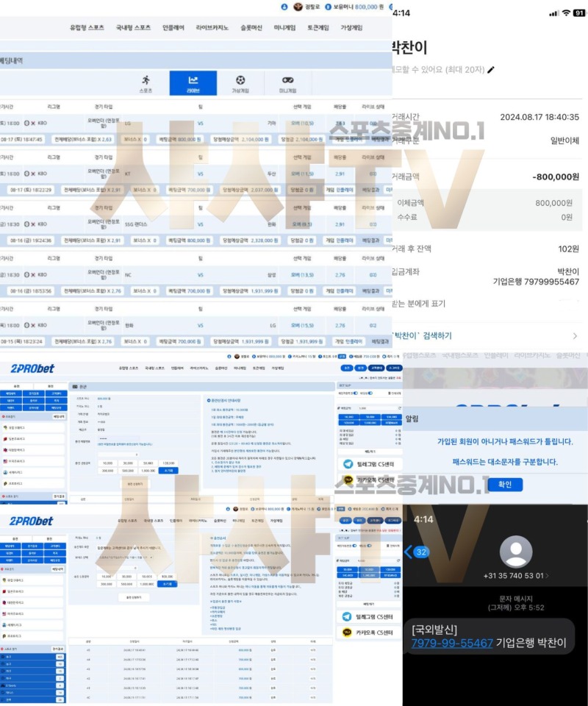588x706 pixels.
Task: Open 카카오톡 CS센터 on the 충전 page
Action: click(x=369, y=632)
